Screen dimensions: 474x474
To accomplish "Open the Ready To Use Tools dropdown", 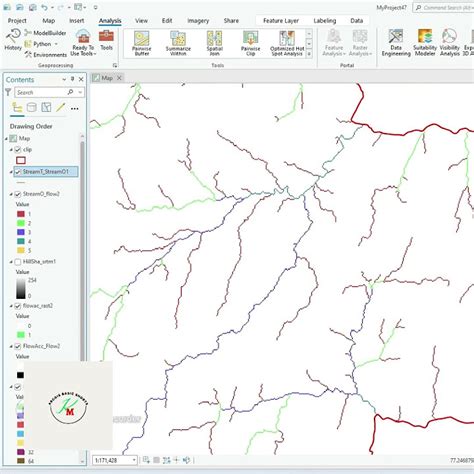I will coord(83,42).
